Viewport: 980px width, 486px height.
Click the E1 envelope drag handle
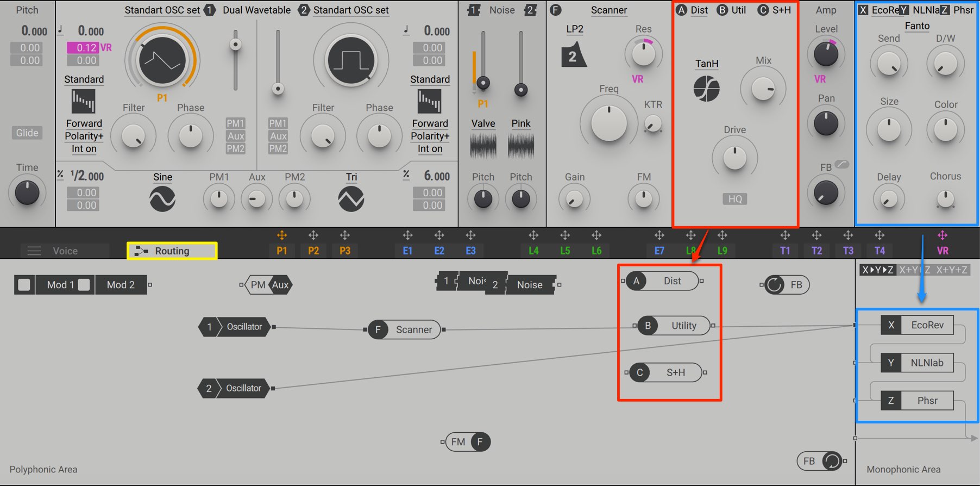(x=407, y=235)
